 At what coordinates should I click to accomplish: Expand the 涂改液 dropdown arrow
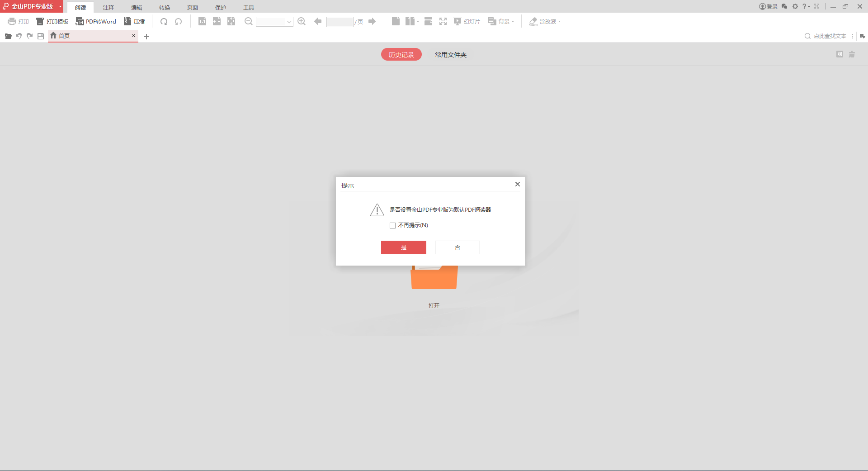pos(560,21)
